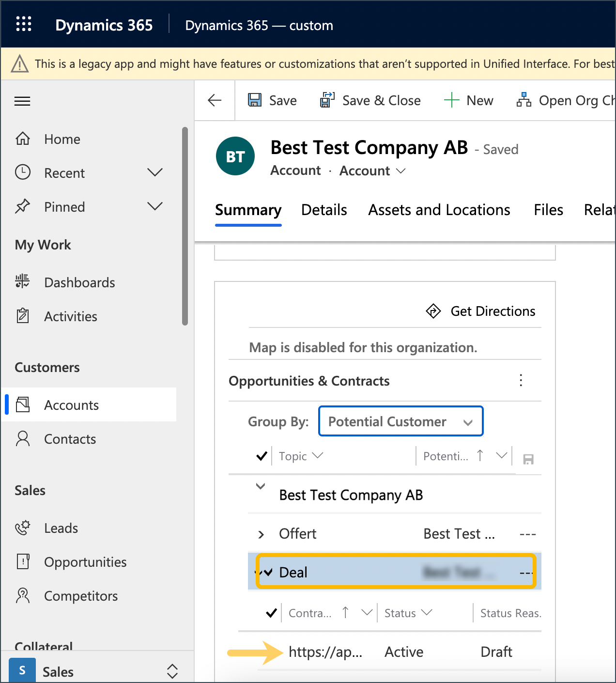
Task: Expand the Pinned section chevron
Action: tap(155, 206)
